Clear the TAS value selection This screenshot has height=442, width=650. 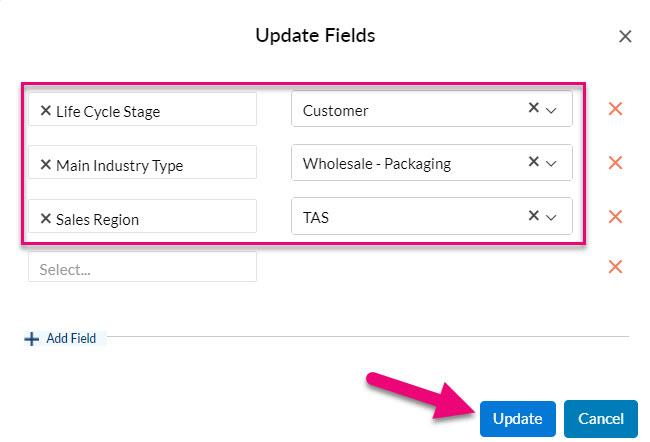click(x=534, y=215)
